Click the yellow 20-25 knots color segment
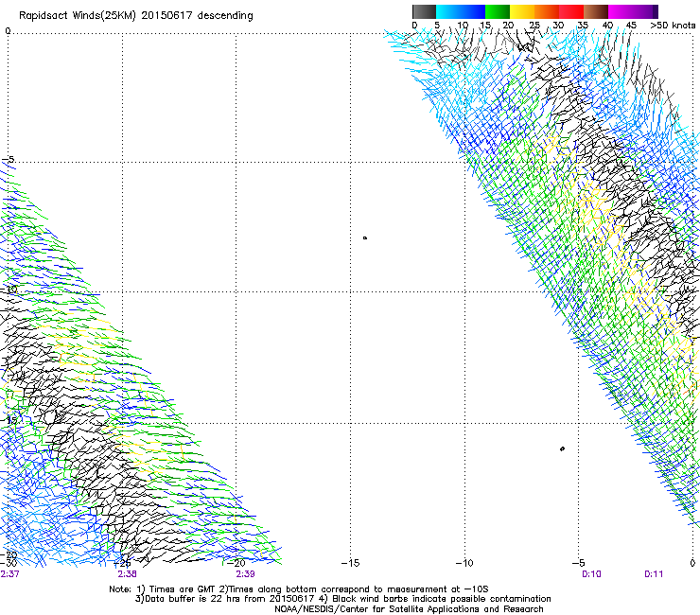700x615 pixels. [x=522, y=11]
